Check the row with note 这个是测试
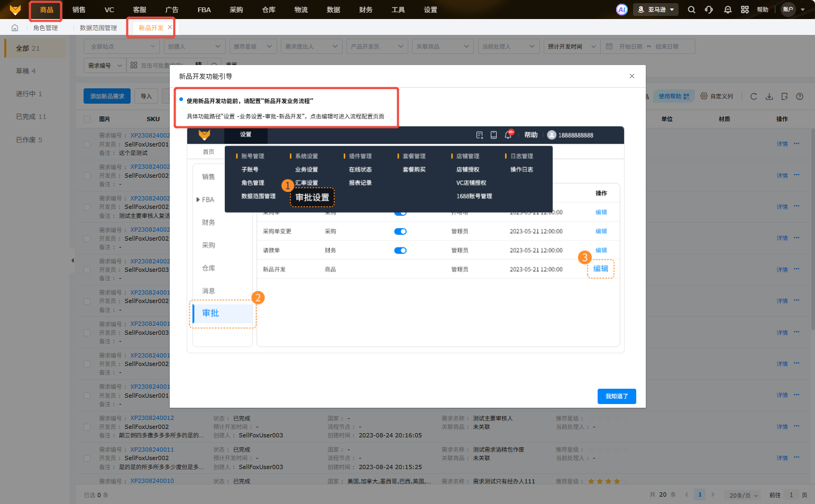The image size is (815, 504). point(87,144)
